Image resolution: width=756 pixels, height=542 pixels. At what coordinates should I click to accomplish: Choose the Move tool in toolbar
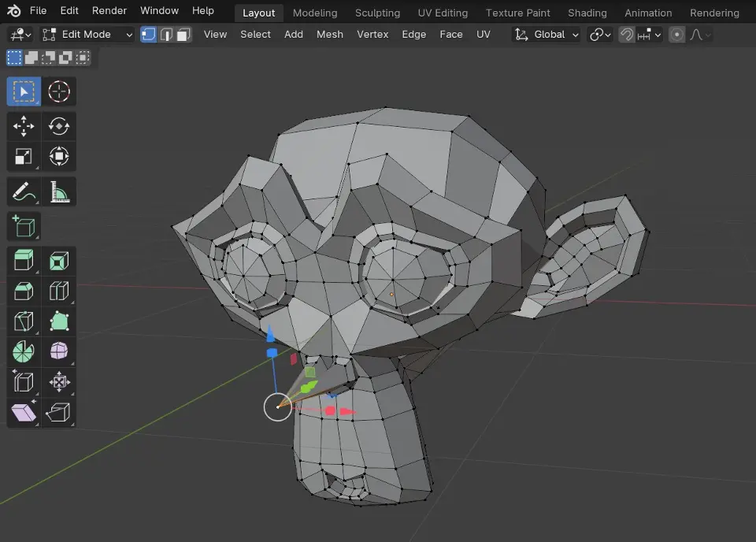[x=24, y=127]
